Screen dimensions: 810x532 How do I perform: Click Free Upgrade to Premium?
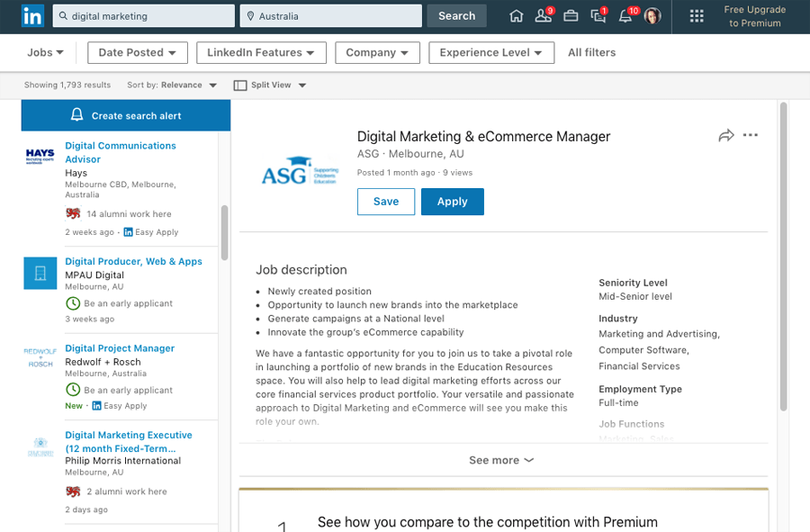[755, 16]
